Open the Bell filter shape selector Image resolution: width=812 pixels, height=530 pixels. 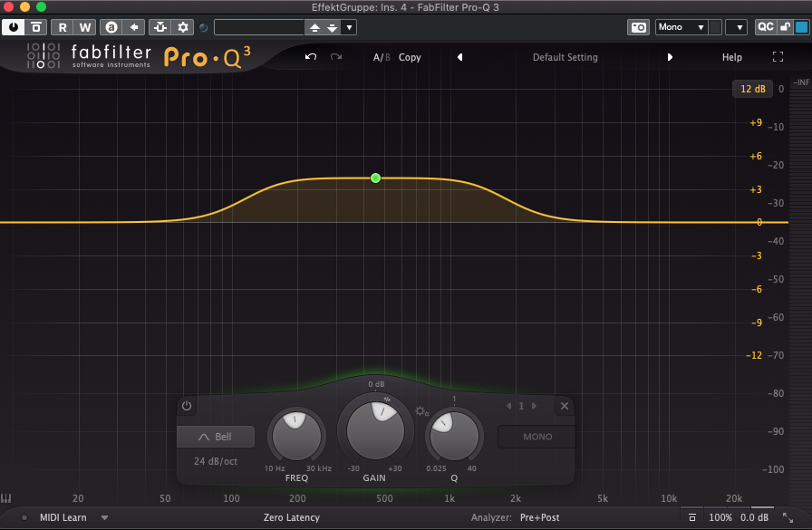coord(216,437)
